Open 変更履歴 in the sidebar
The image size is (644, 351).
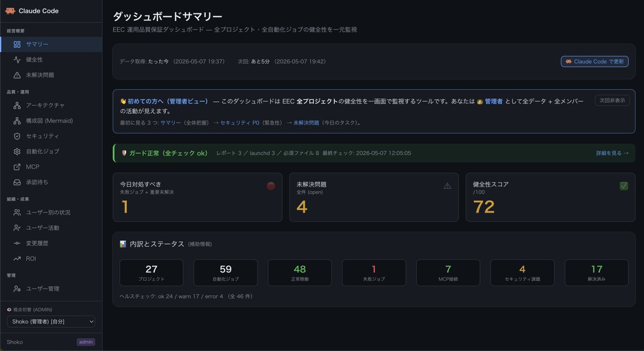(51, 243)
